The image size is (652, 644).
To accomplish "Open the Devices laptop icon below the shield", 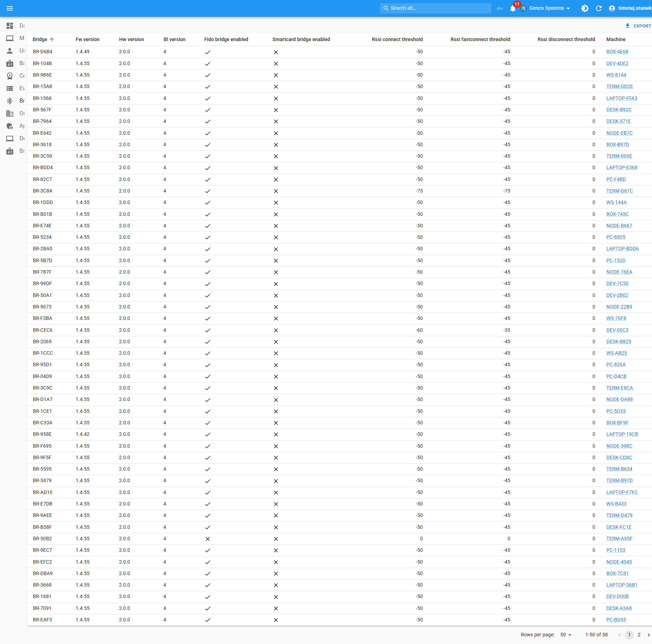I will pos(10,139).
